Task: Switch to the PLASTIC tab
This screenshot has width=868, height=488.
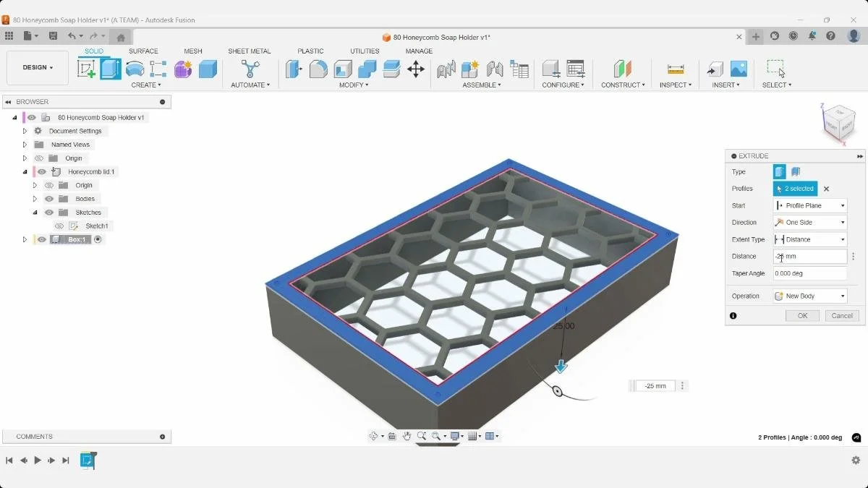Action: pos(311,51)
